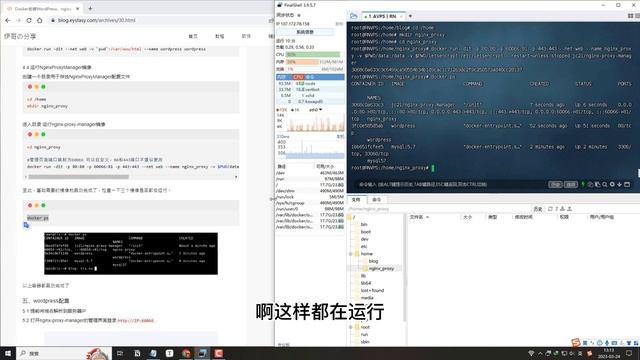The width and height of the screenshot is (640, 360).
Task: Click the copy icon below docker ps code
Action: pyautogui.click(x=26, y=225)
